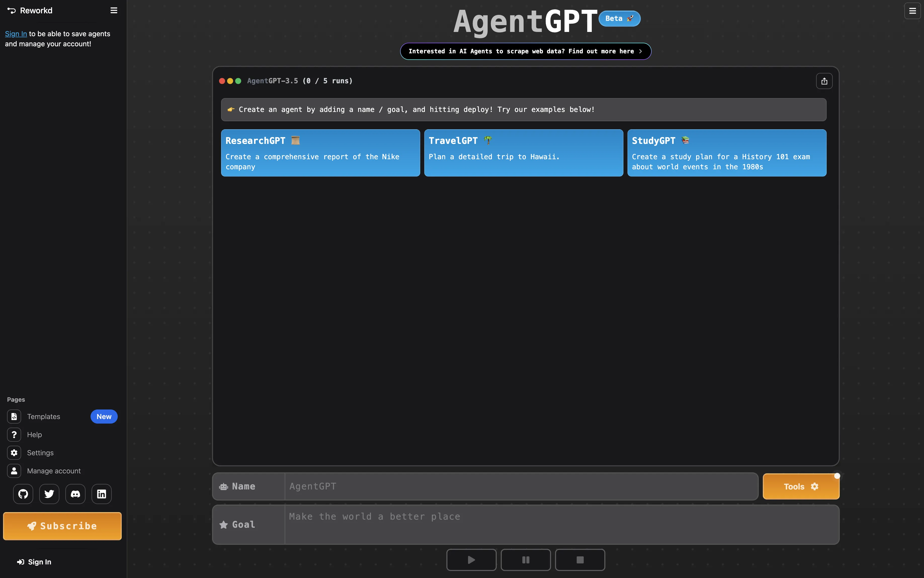The height and width of the screenshot is (578, 924).
Task: Select the StudyGPT example card
Action: pos(726,153)
